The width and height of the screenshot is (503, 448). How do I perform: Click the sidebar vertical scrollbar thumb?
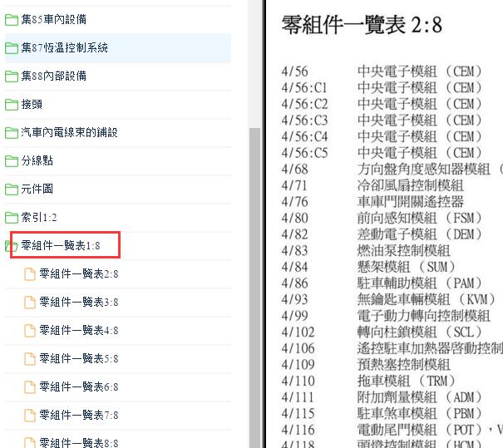[254, 288]
